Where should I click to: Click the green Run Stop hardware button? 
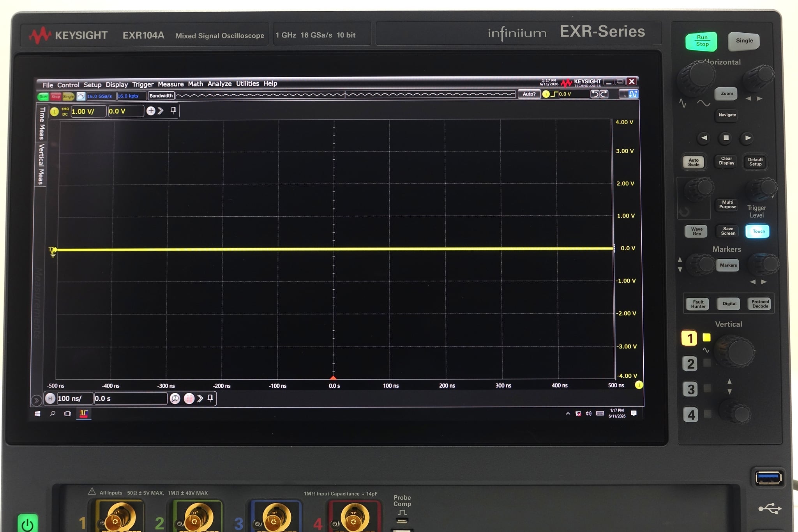pos(702,41)
